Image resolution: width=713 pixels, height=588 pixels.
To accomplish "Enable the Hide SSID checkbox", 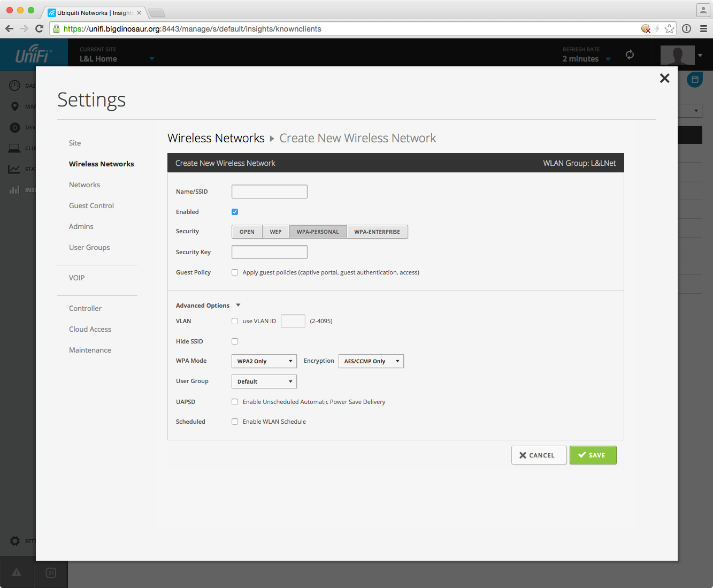I will pos(235,341).
